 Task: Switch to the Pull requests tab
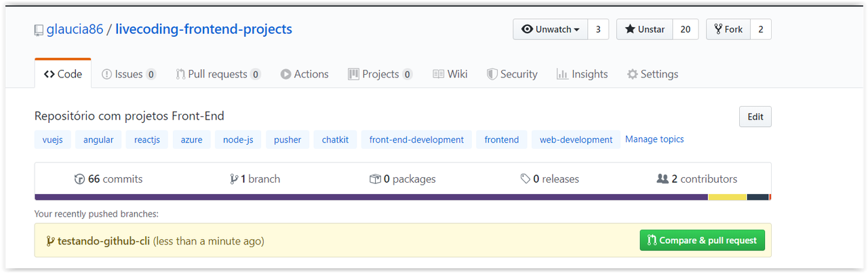[218, 74]
